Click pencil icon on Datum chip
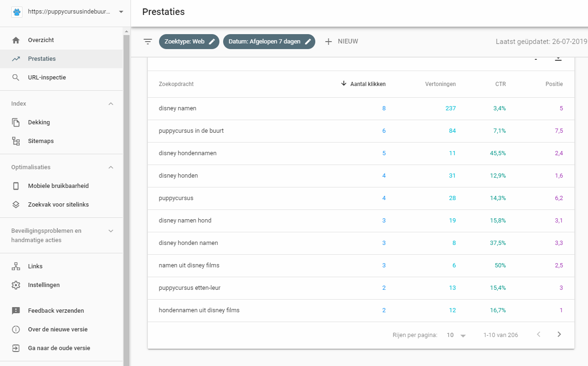The image size is (588, 366). point(308,42)
